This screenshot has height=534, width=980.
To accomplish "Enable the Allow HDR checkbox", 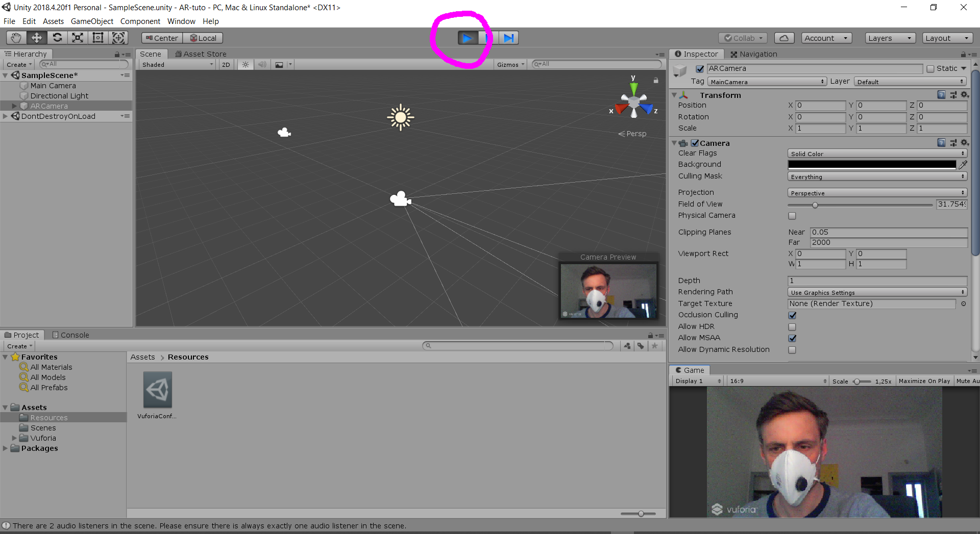I will [792, 327].
